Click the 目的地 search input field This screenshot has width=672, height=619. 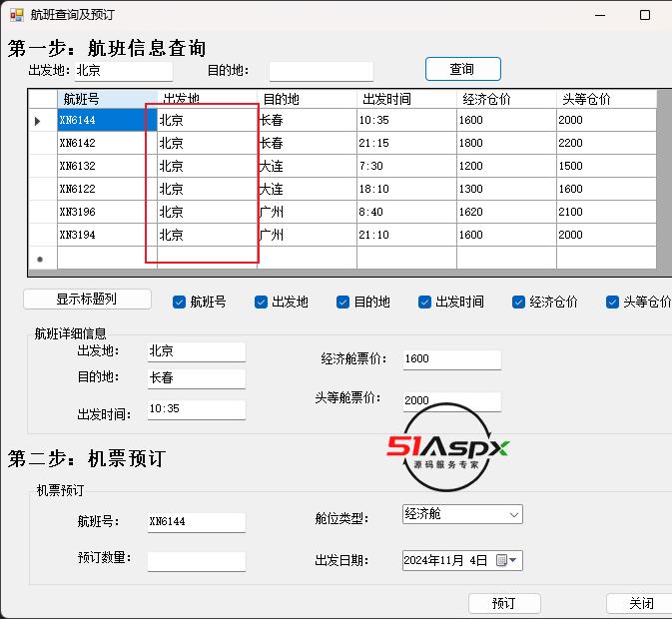coord(321,71)
